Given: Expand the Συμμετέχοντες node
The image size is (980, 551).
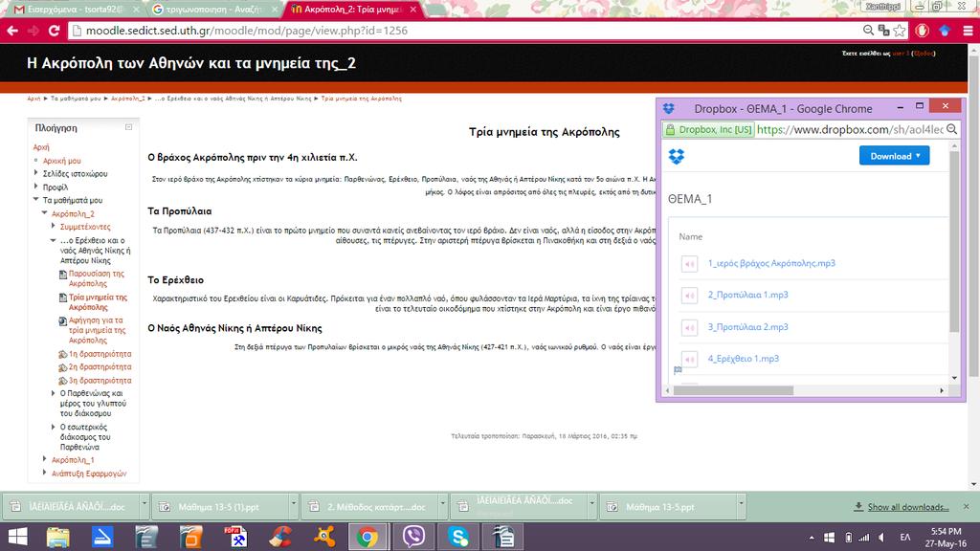Looking at the screenshot, I should tap(54, 226).
